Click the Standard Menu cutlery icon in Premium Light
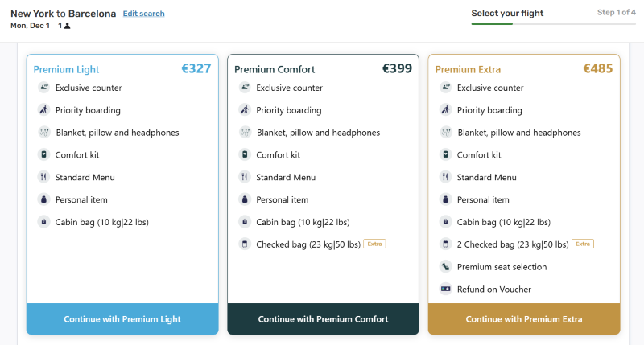Screen dimensions: 644x345 (43, 177)
